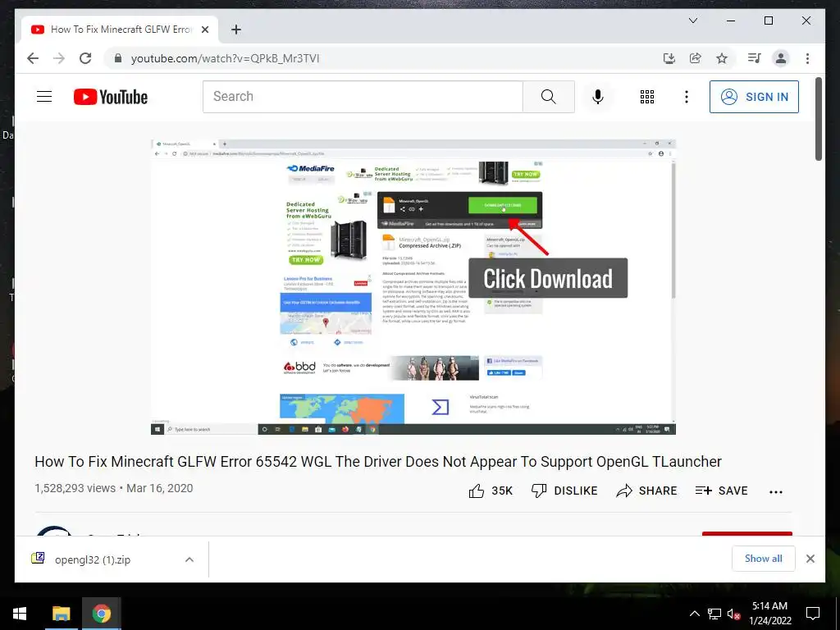Image resolution: width=840 pixels, height=630 pixels.
Task: Open a new browser tab
Action: point(236,30)
